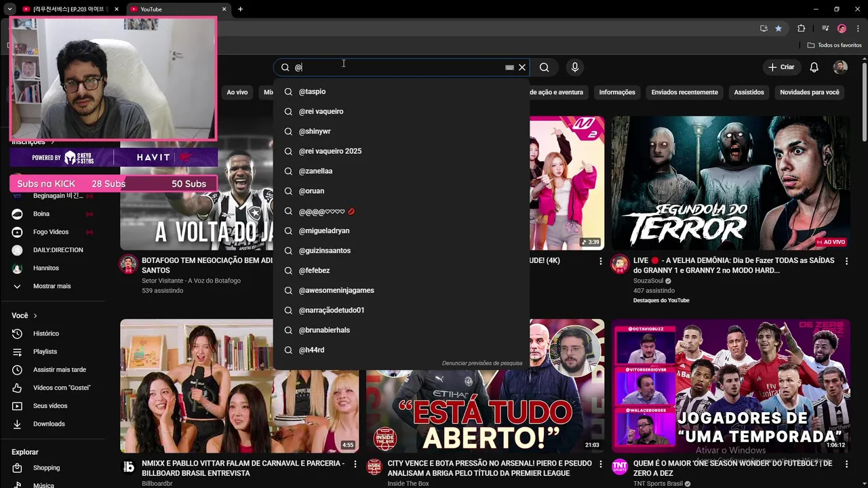The width and height of the screenshot is (868, 488).
Task: Select the @fefebez suggestion
Action: coord(401,270)
